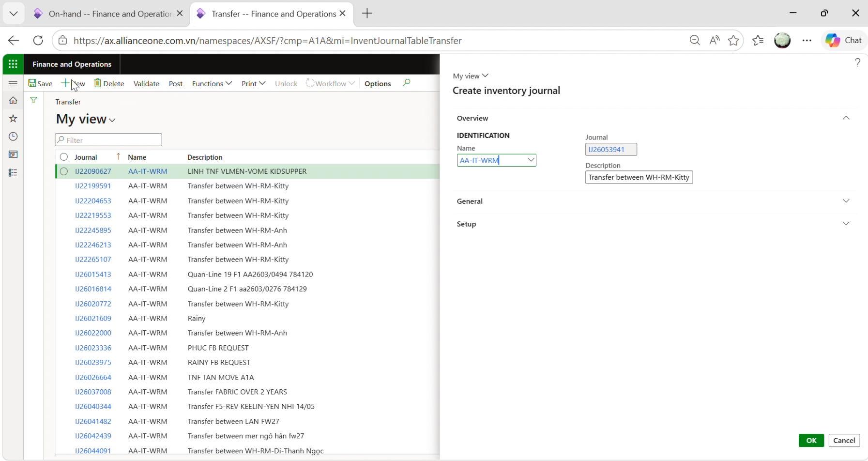Open the browser profile avatar
This screenshot has height=461, width=868.
click(782, 41)
